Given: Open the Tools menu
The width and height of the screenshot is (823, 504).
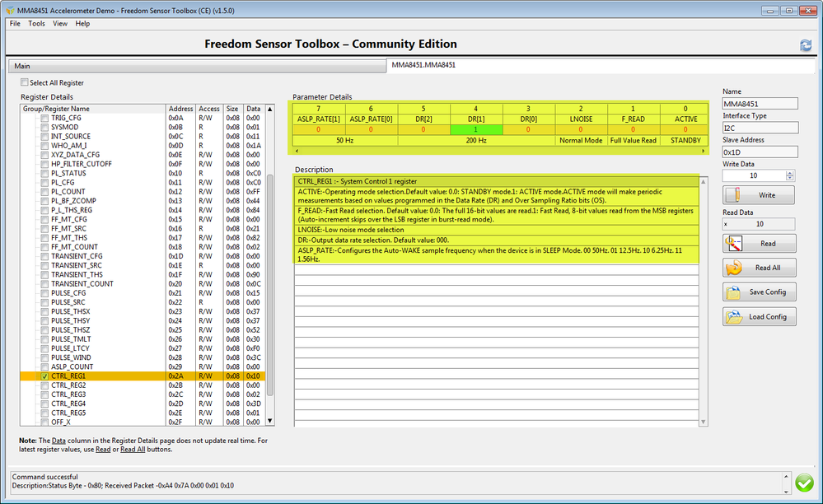Looking at the screenshot, I should [36, 24].
